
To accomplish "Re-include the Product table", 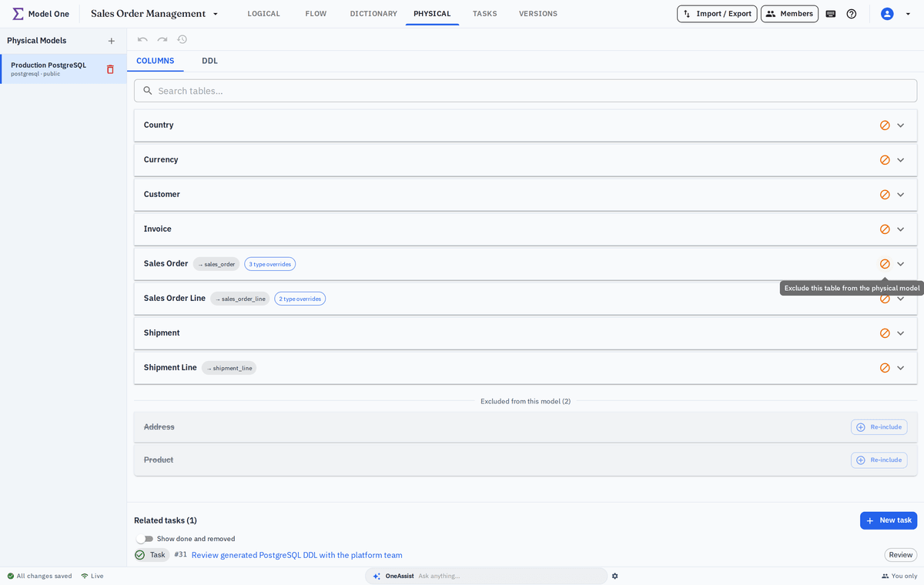I will [x=879, y=460].
